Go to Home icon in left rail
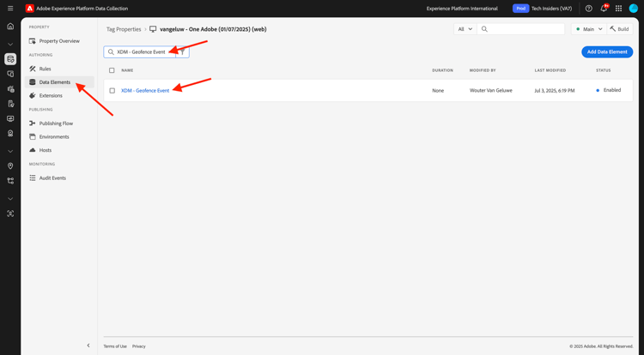The image size is (644, 355). [x=10, y=27]
